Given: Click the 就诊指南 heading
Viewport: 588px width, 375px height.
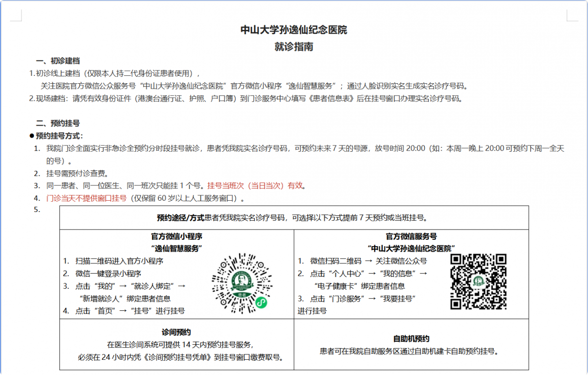Looking at the screenshot, I should 294,47.
